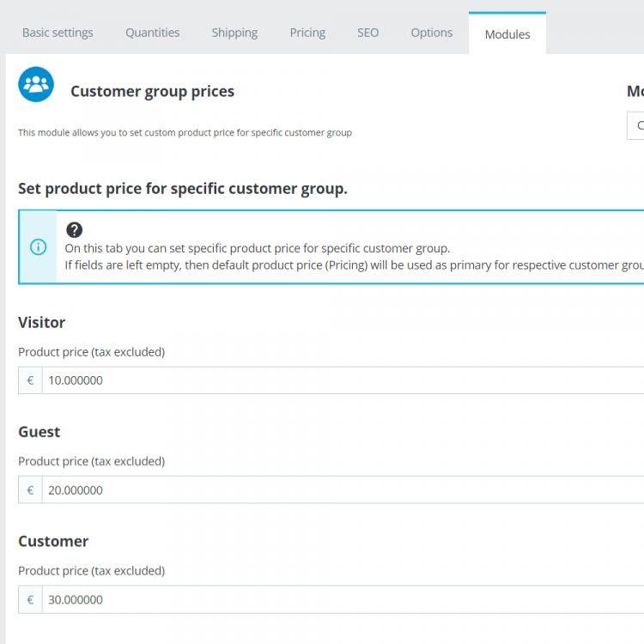Click the euro symbol beside Customer price
644x644 pixels.
coord(30,600)
